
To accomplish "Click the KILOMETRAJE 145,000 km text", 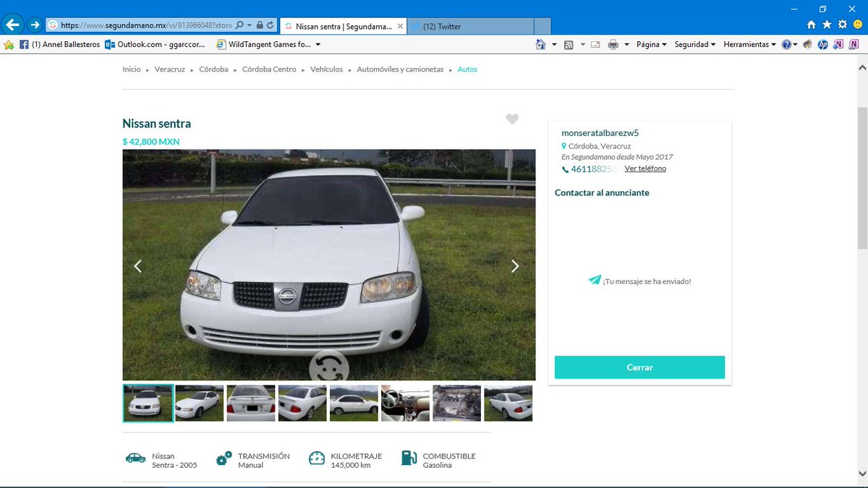I will 356,461.
